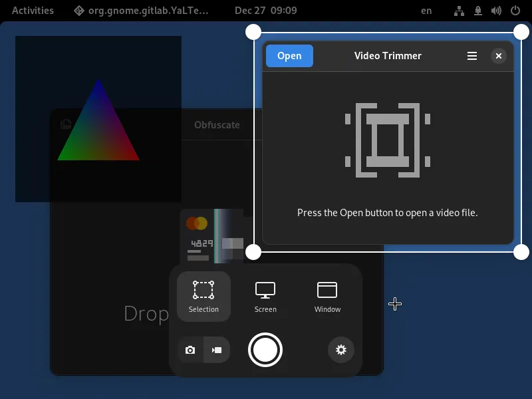Open the calendar from the Dec 27 clock

pos(265,11)
